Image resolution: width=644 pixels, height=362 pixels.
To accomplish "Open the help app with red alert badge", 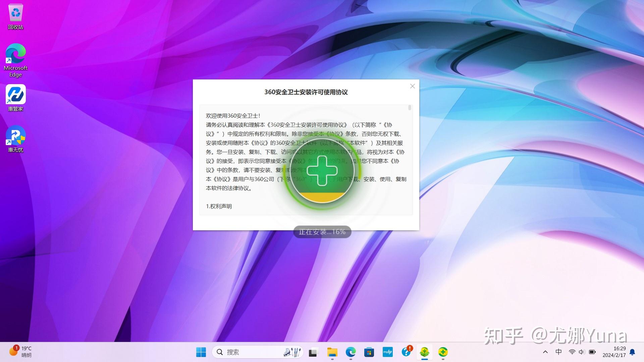I will (x=406, y=352).
